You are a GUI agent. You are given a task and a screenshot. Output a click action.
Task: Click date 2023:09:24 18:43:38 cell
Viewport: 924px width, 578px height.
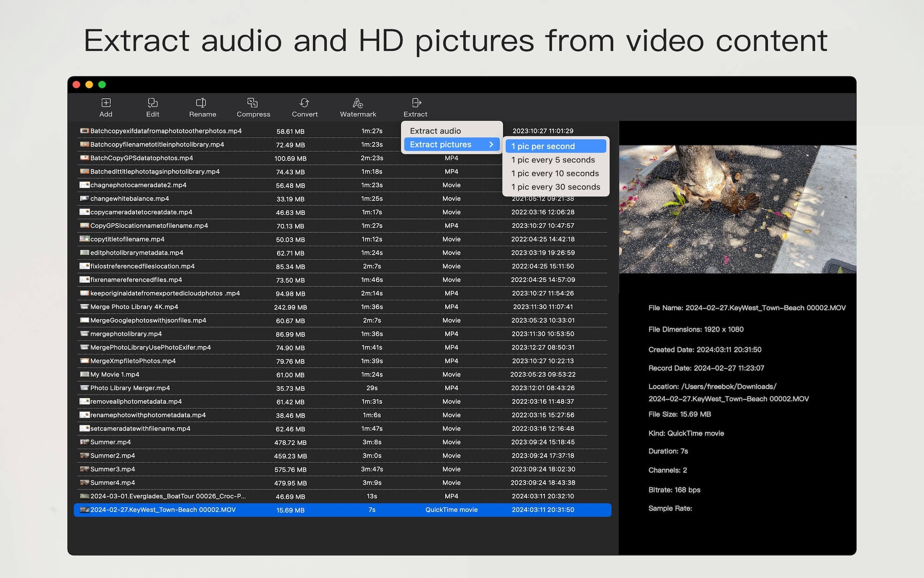(x=543, y=482)
